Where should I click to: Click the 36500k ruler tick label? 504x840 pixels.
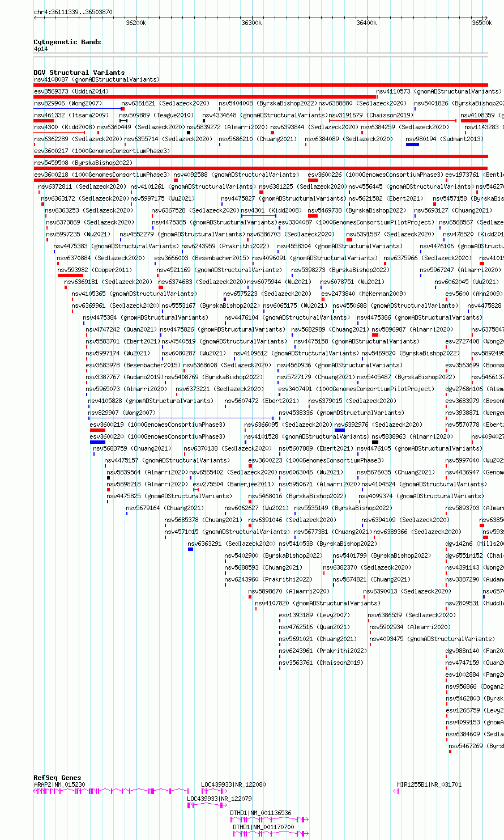point(482,23)
